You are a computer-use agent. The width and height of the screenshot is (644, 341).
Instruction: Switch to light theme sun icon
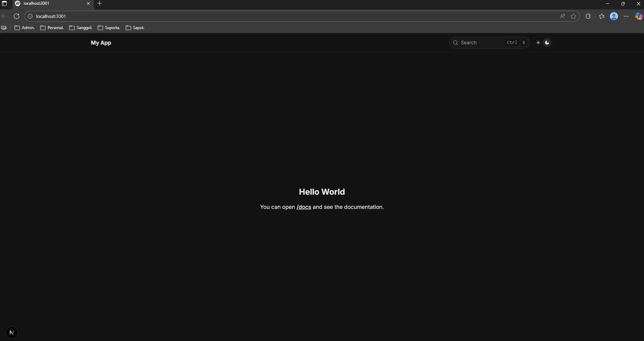pos(538,43)
